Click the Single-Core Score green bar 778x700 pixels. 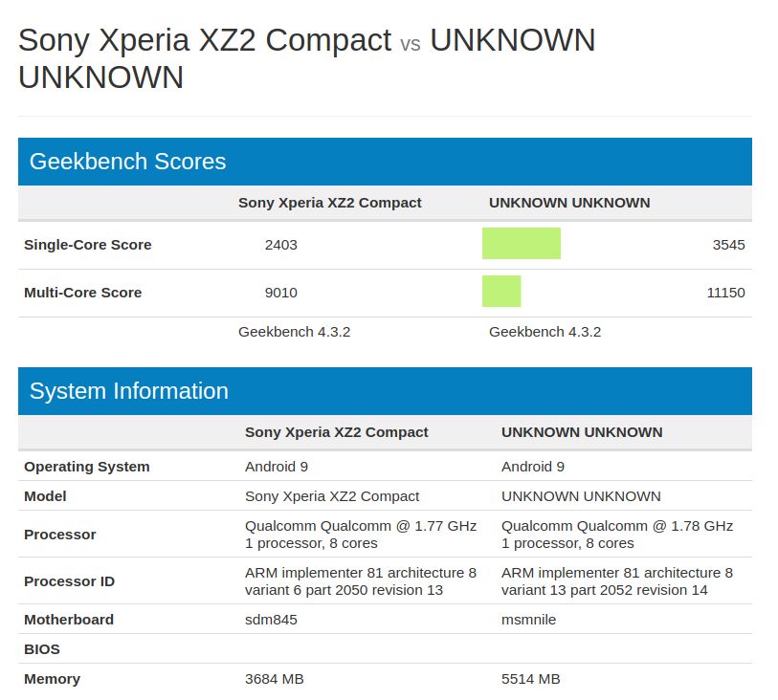click(x=521, y=244)
